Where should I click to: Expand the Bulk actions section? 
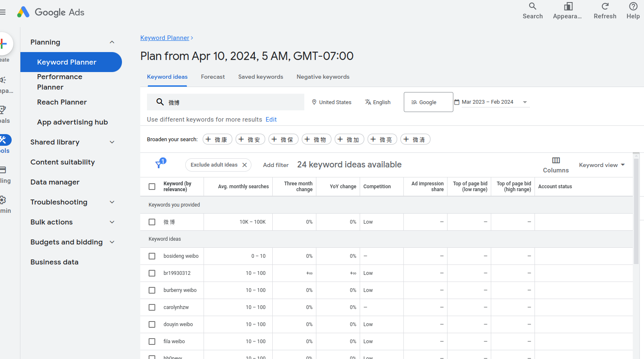tap(112, 222)
